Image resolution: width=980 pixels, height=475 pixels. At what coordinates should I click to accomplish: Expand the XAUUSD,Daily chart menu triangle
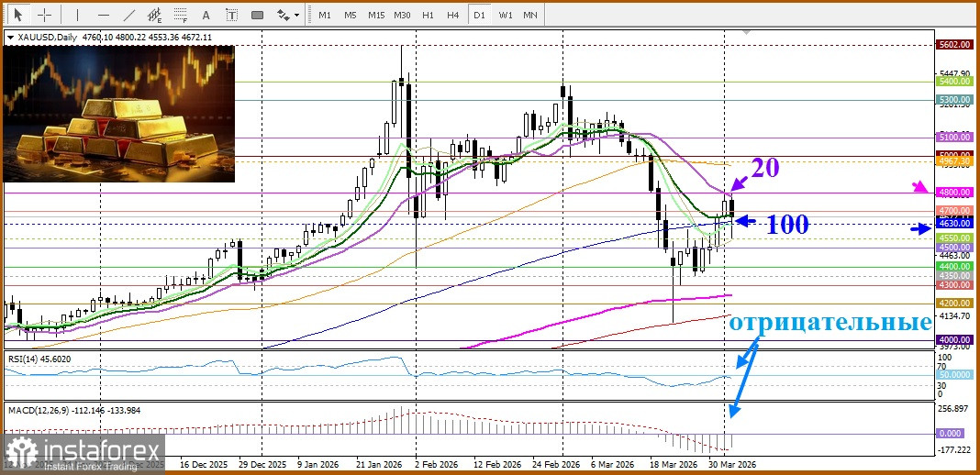[x=10, y=38]
